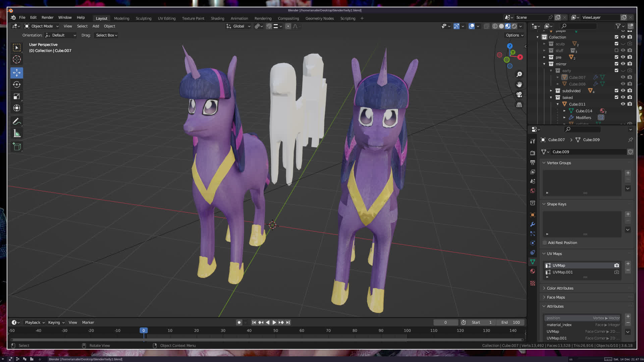Toggle camera view in viewport

[519, 95]
